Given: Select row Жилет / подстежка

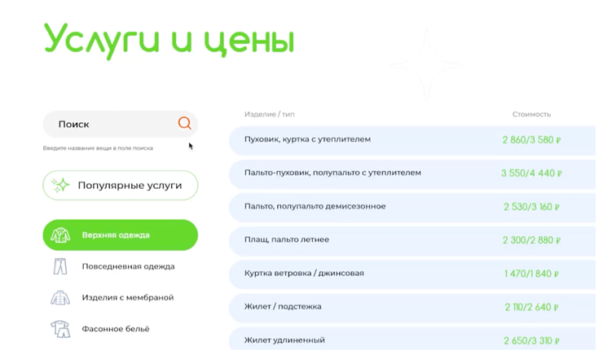Looking at the screenshot, I should click(412, 308).
